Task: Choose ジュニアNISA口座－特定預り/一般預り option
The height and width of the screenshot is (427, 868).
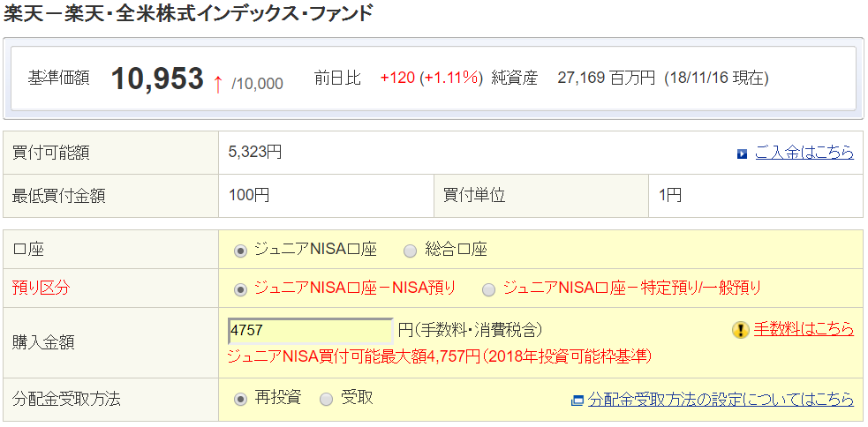Action: 489,290
